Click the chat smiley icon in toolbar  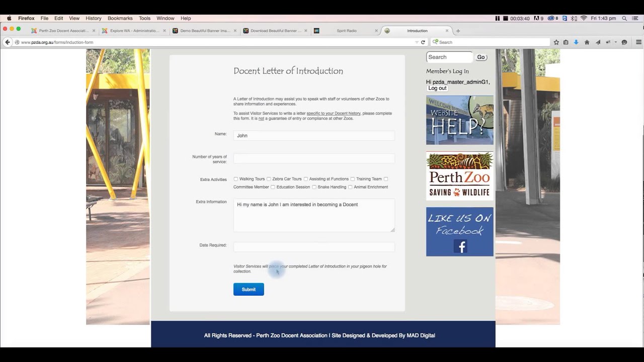tap(624, 42)
